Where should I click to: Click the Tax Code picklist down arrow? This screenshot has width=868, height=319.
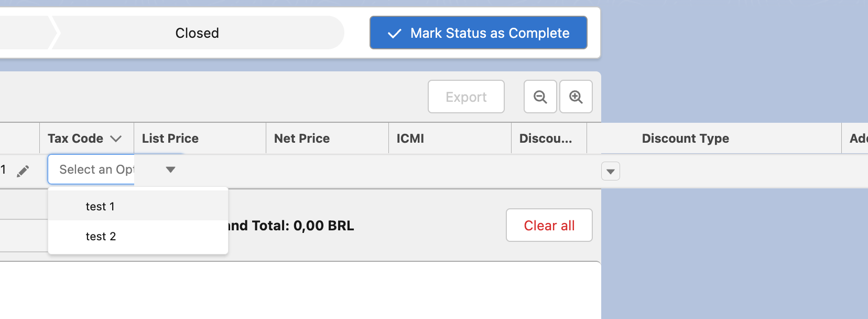170,169
